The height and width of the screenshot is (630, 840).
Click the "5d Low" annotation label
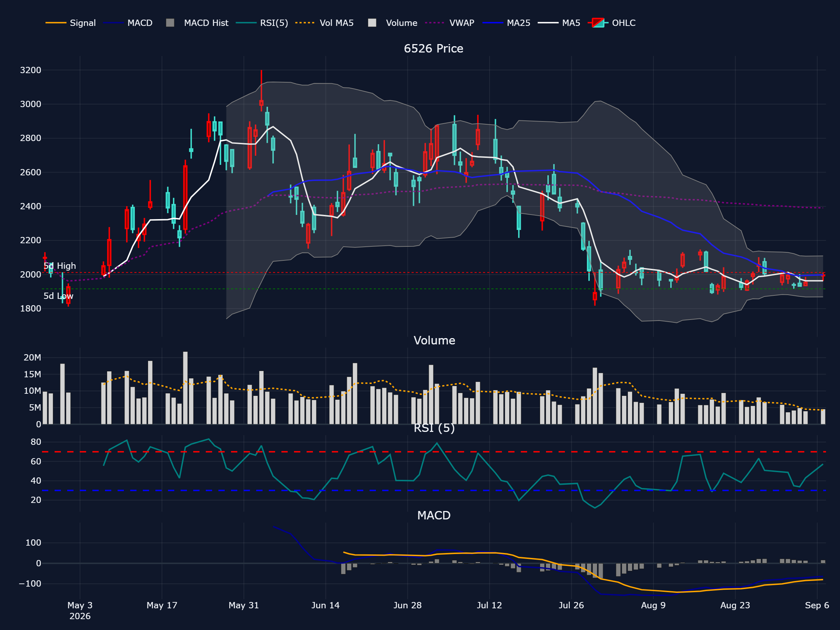pyautogui.click(x=58, y=296)
